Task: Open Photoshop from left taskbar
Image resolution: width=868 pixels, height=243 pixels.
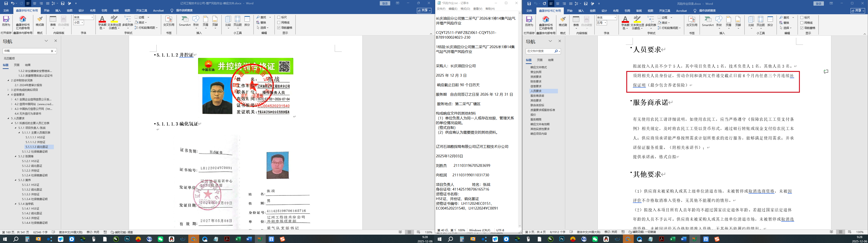Action: point(127,239)
